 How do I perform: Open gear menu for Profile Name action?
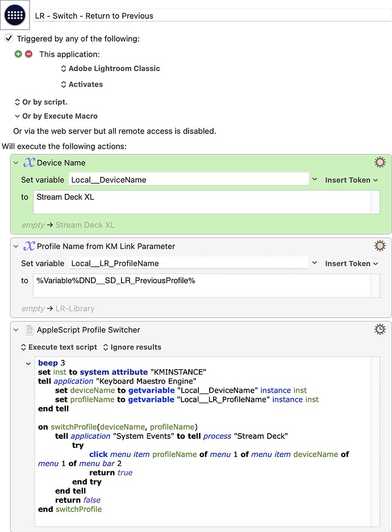tap(380, 246)
